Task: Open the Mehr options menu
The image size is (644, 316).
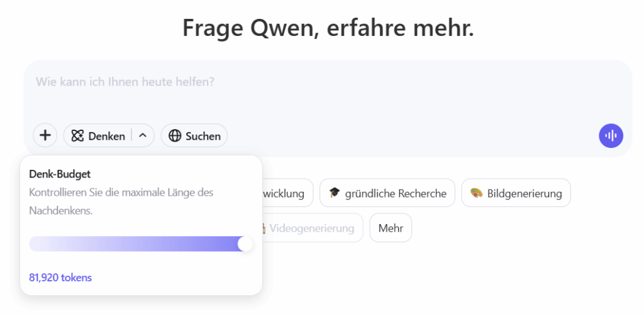Action: (x=391, y=228)
